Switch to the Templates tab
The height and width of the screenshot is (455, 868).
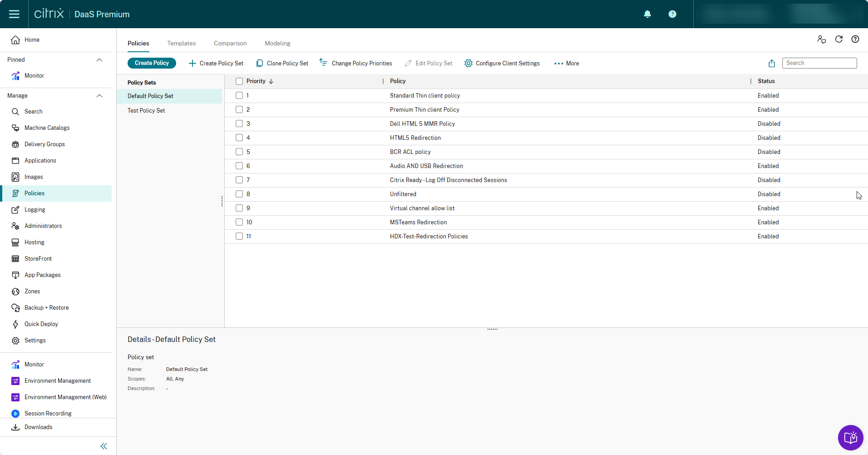pos(181,43)
